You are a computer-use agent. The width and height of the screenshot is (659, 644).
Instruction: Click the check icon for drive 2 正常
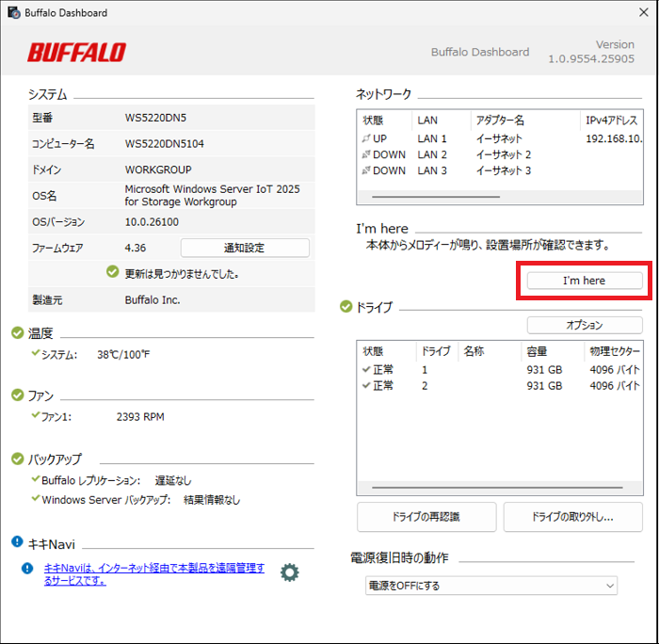tap(366, 385)
